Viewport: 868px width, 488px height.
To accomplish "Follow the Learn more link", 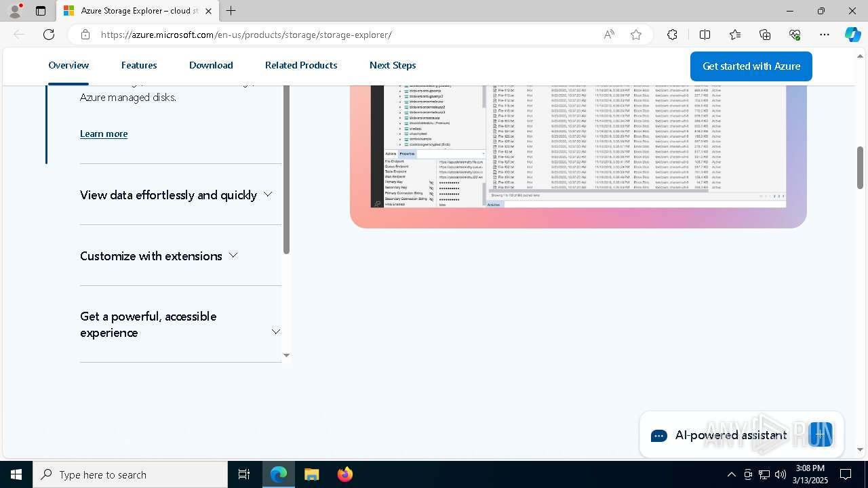I will click(104, 134).
